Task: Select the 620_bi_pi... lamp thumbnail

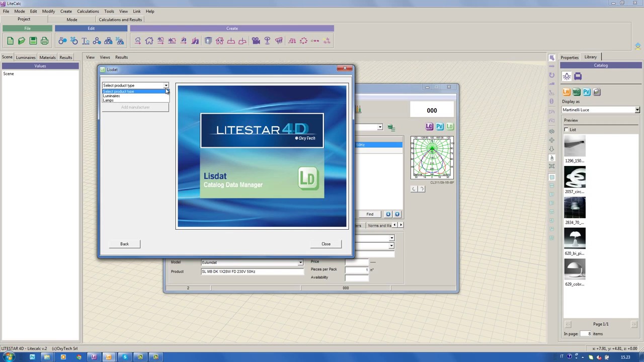Action: [575, 239]
